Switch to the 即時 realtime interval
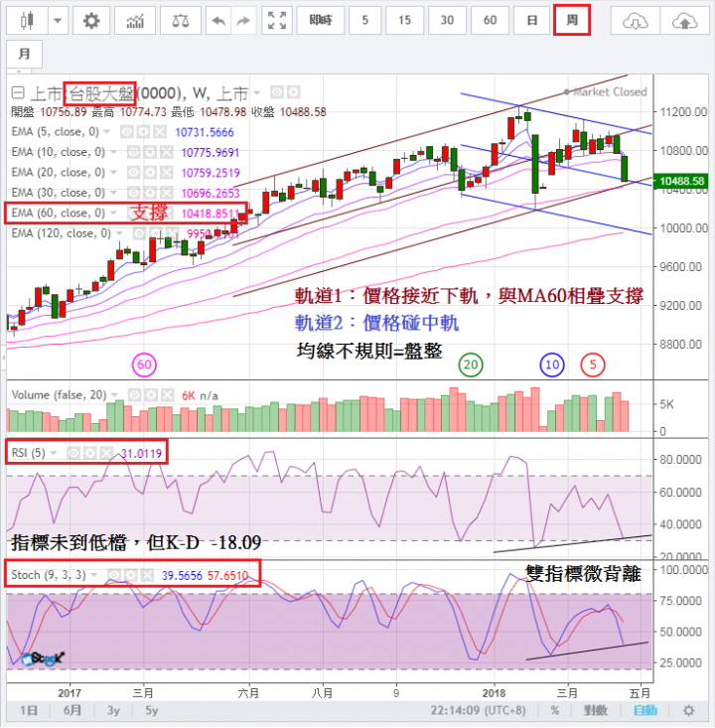 [321, 21]
